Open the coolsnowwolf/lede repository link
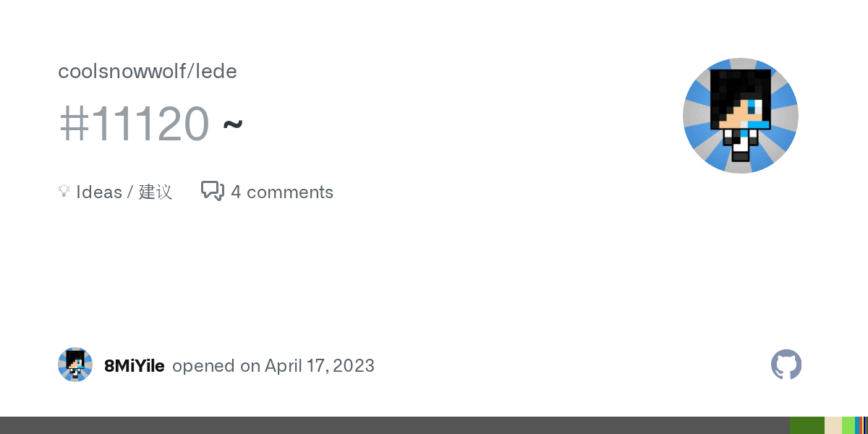 (x=148, y=72)
